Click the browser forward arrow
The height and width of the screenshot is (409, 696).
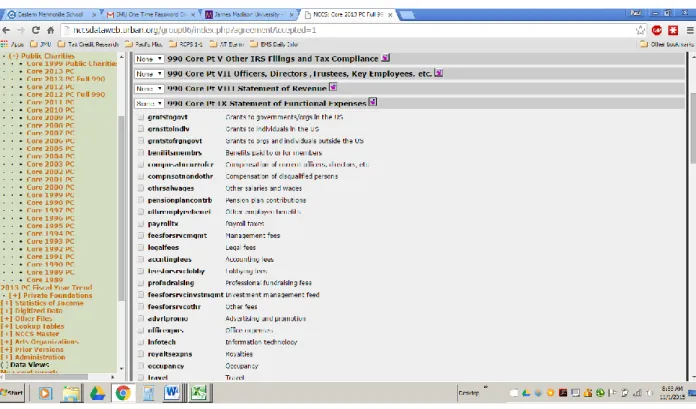pos(21,30)
